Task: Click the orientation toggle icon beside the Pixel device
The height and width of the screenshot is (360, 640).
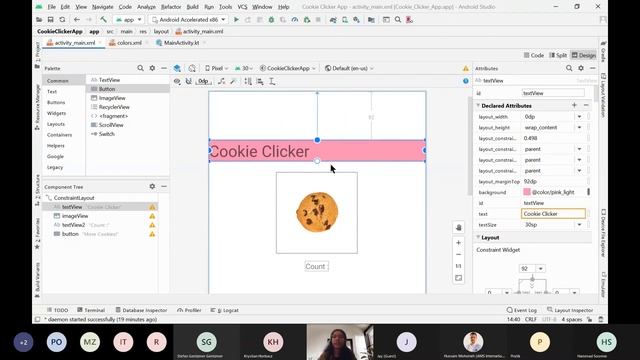Action: click(192, 68)
